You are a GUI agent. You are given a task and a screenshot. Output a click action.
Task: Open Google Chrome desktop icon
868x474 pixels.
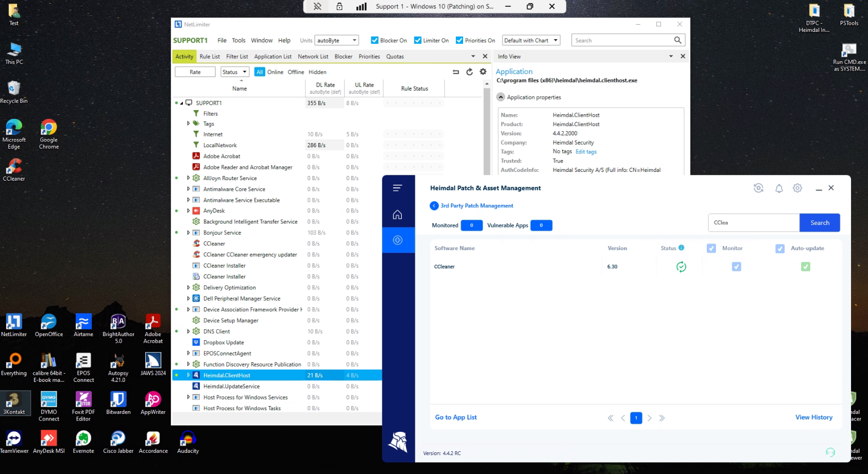49,134
